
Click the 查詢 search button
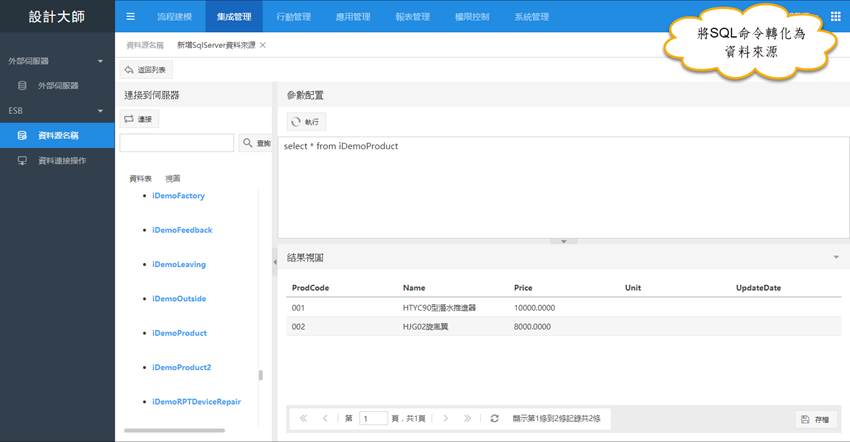point(256,143)
